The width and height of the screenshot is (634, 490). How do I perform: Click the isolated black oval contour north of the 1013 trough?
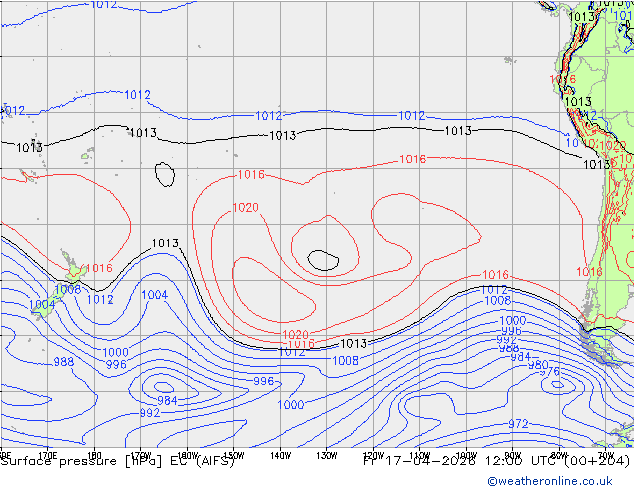point(165,175)
